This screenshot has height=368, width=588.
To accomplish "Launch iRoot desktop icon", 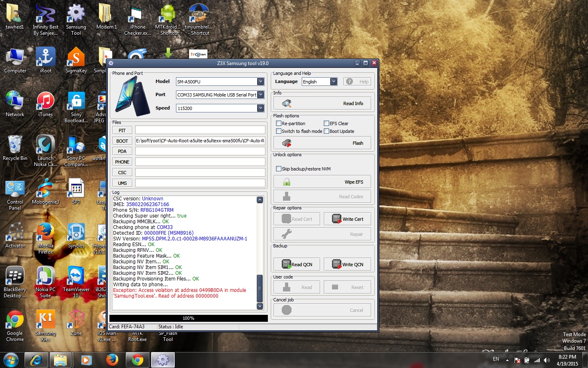I will coord(45,60).
